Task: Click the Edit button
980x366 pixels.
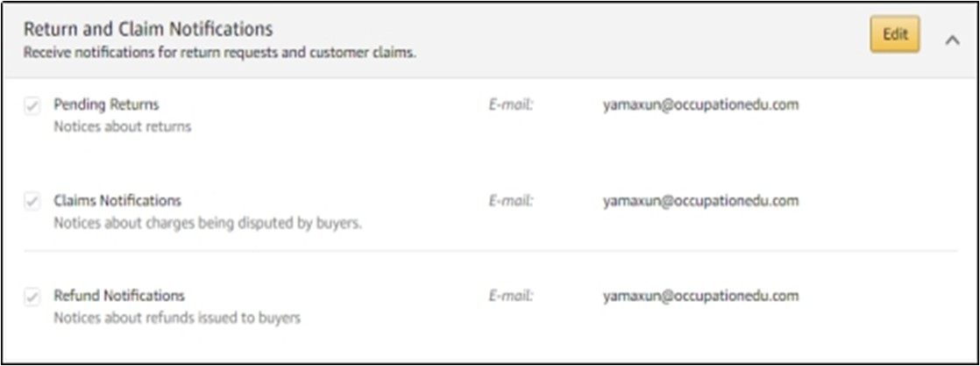Action: coord(894,35)
